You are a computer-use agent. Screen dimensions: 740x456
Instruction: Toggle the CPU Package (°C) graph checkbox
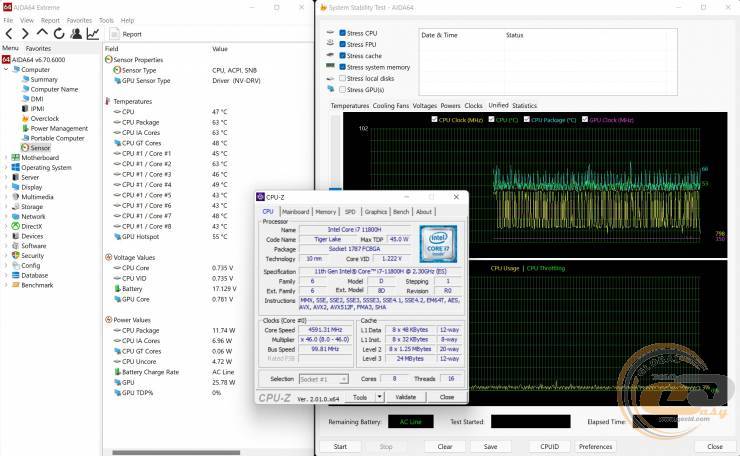click(527, 119)
